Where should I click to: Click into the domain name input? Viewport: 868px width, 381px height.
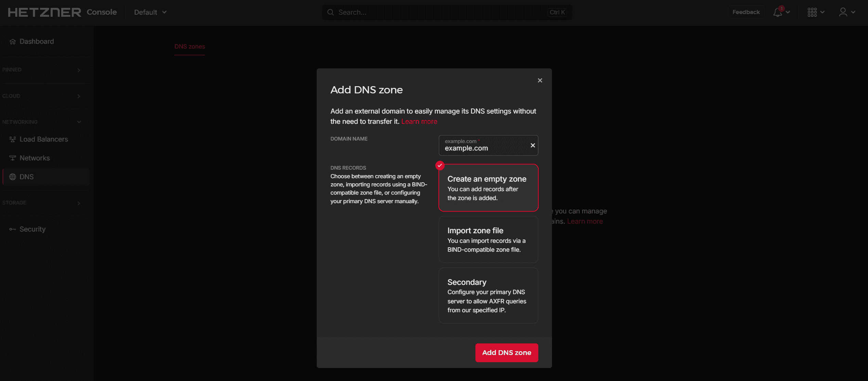484,148
